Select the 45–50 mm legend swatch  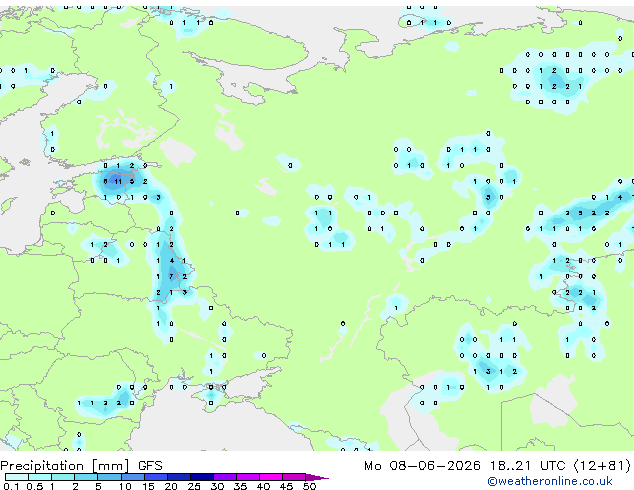coord(294,477)
